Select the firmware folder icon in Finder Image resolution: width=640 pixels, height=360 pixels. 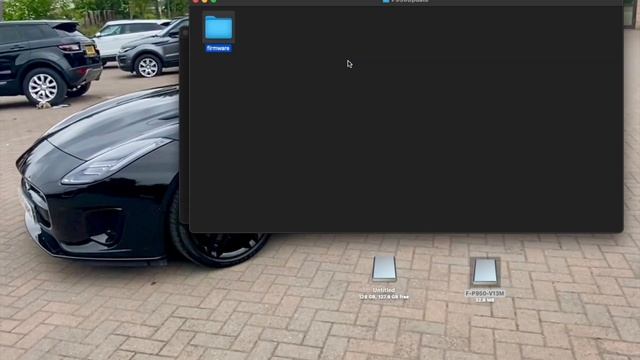pos(218,28)
